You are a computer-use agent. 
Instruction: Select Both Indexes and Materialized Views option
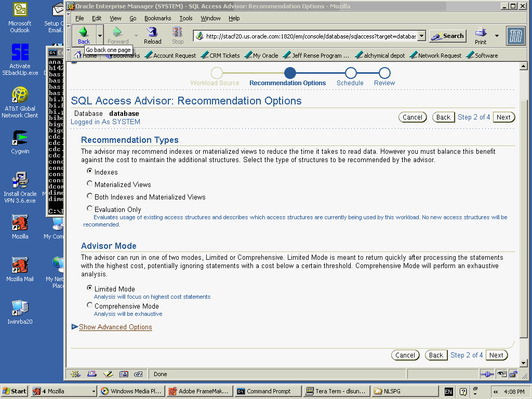click(x=90, y=196)
